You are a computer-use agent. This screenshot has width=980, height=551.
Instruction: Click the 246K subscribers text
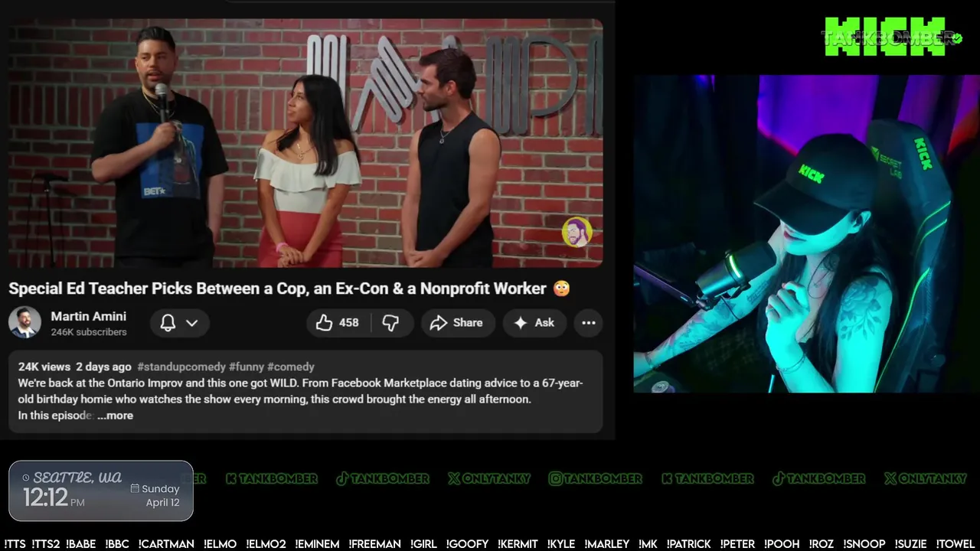point(89,332)
